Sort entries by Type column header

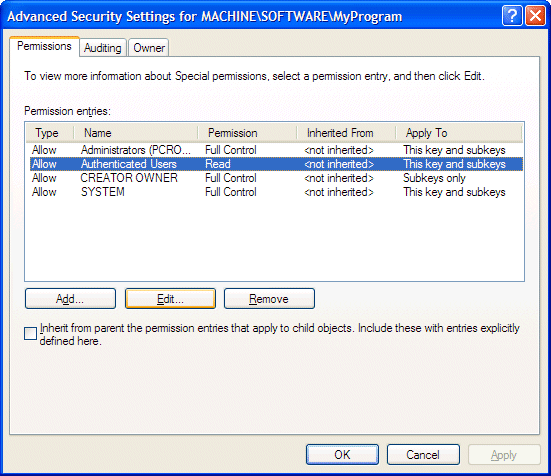[50, 133]
